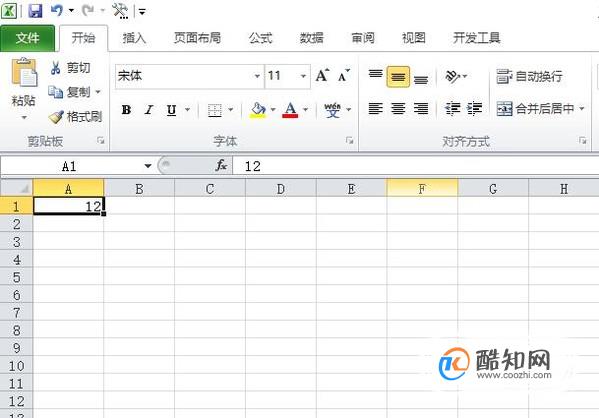Click the Save icon in quick access toolbar

35,11
